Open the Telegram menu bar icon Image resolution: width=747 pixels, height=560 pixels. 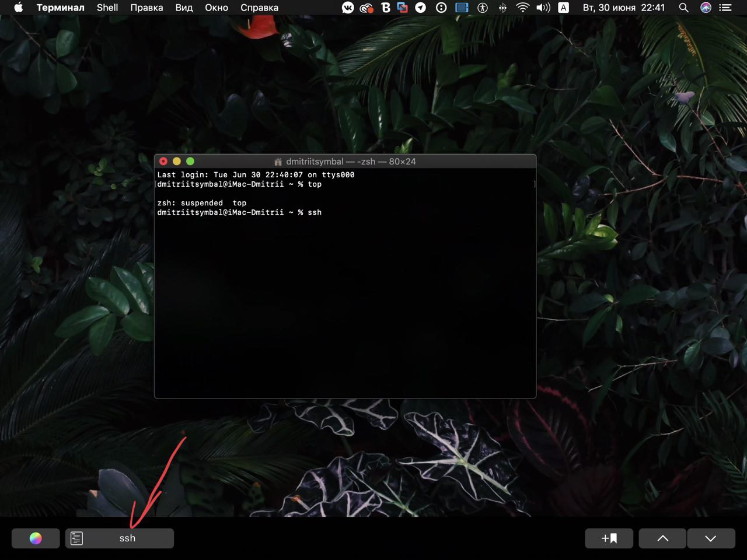tap(420, 8)
